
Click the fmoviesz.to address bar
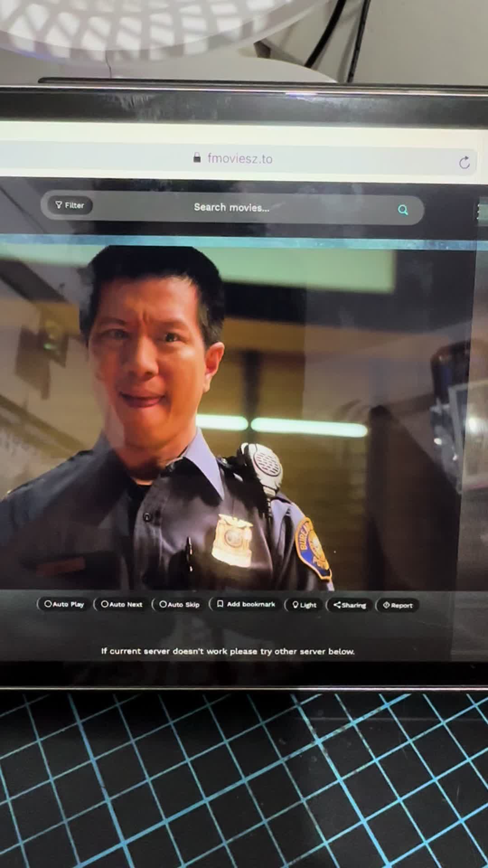click(239, 159)
